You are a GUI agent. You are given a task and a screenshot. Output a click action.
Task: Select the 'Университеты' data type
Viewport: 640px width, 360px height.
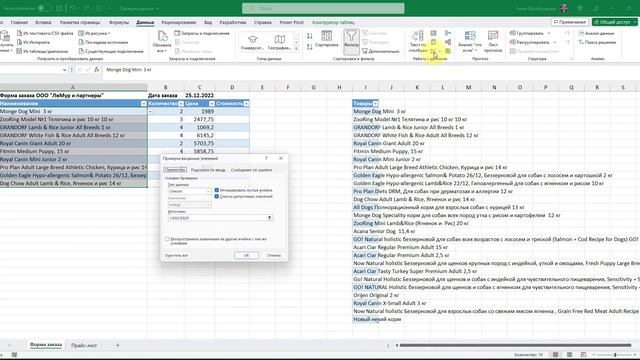252,42
